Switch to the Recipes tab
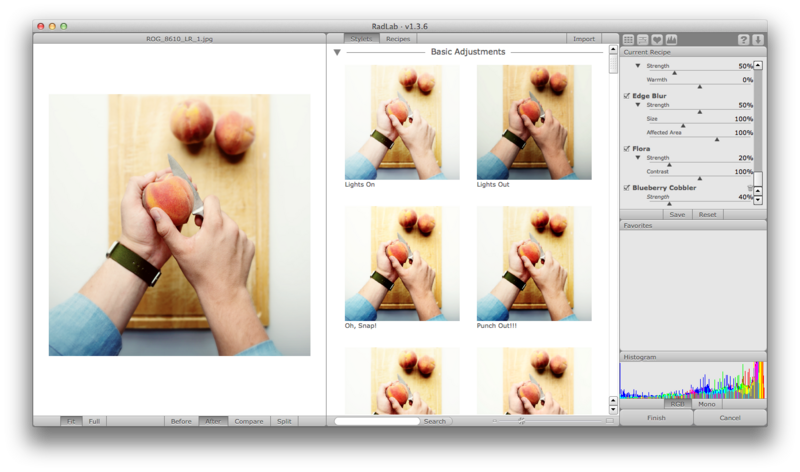 [x=398, y=39]
